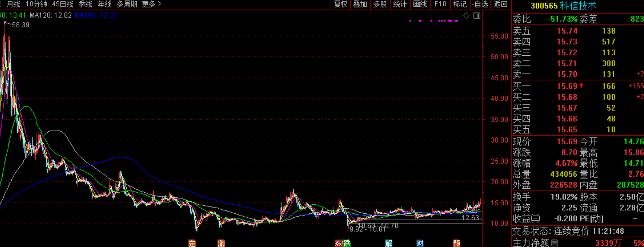
Task: Click the orange 定 event marker
Action: pos(192,243)
